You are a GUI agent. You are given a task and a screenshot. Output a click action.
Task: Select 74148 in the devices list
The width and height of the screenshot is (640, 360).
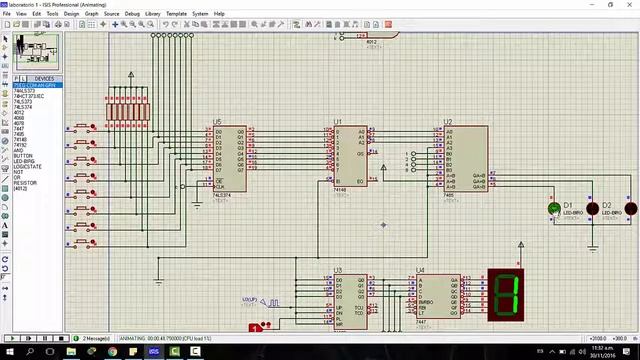point(20,140)
